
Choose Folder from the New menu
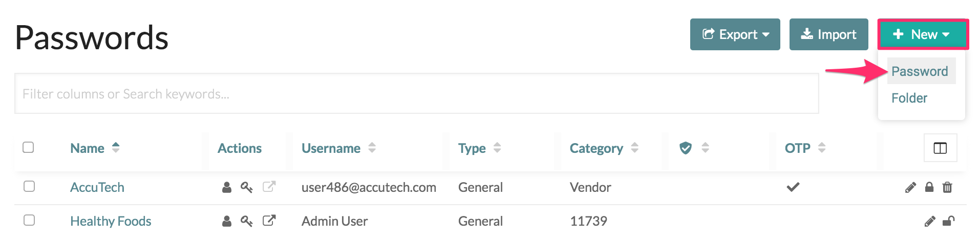coord(909,98)
